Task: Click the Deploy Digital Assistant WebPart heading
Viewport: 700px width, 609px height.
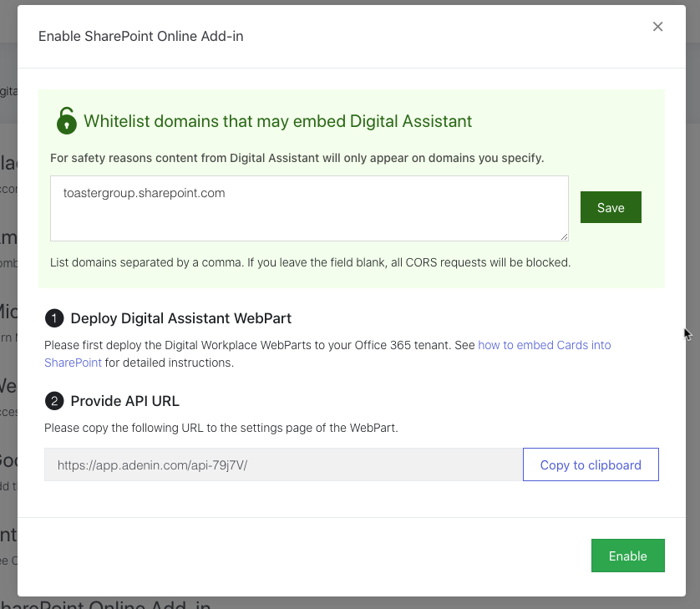Action: 180,318
